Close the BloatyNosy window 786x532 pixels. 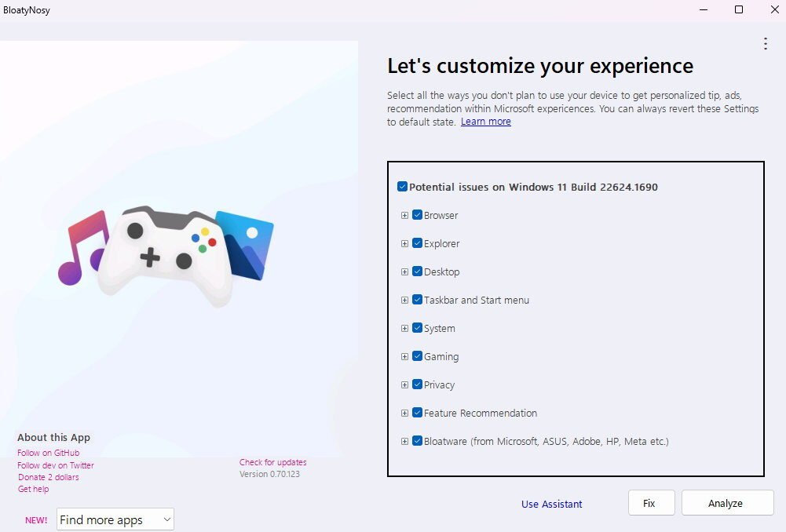(x=774, y=9)
